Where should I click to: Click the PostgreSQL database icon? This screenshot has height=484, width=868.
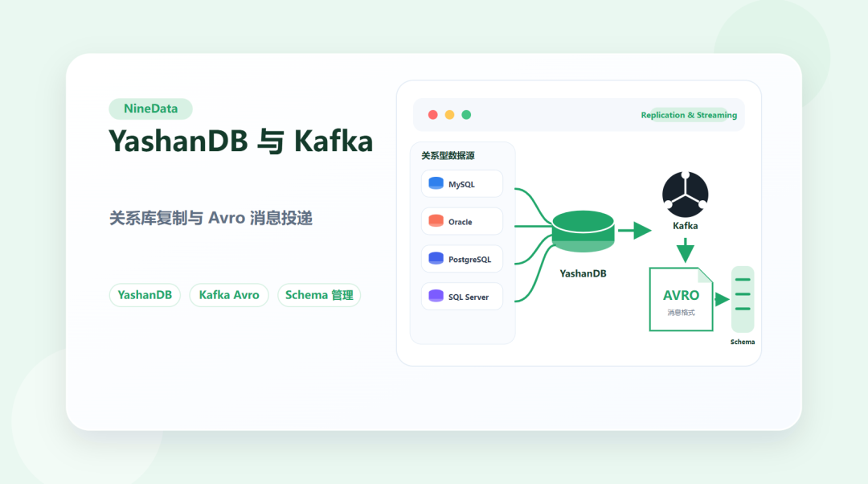[x=436, y=259]
